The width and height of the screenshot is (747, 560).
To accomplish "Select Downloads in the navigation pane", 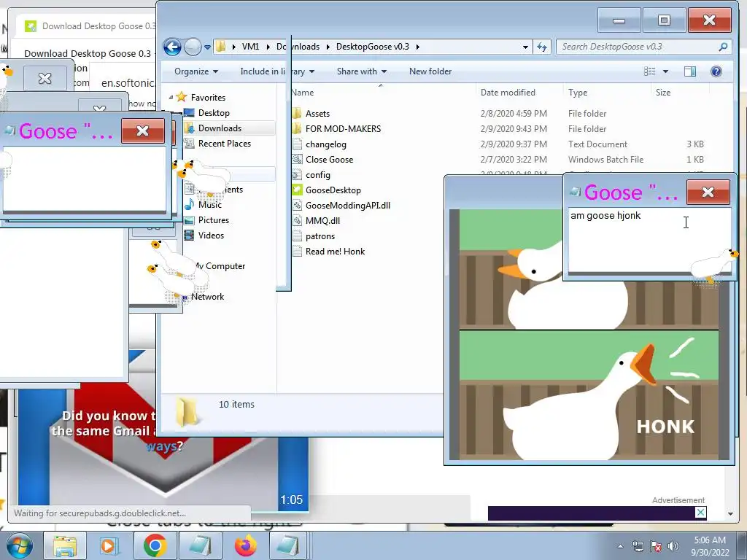I will tap(220, 128).
